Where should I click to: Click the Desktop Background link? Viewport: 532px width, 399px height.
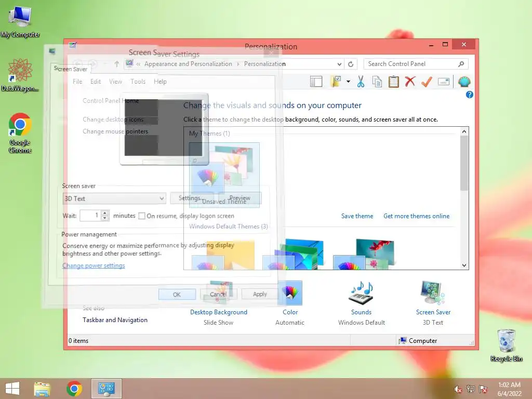[219, 312]
